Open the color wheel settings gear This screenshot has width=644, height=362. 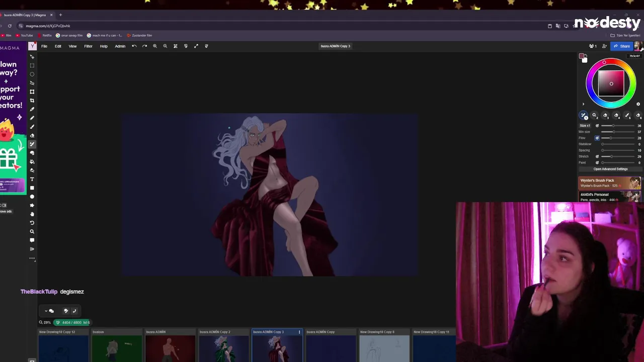coord(638,104)
